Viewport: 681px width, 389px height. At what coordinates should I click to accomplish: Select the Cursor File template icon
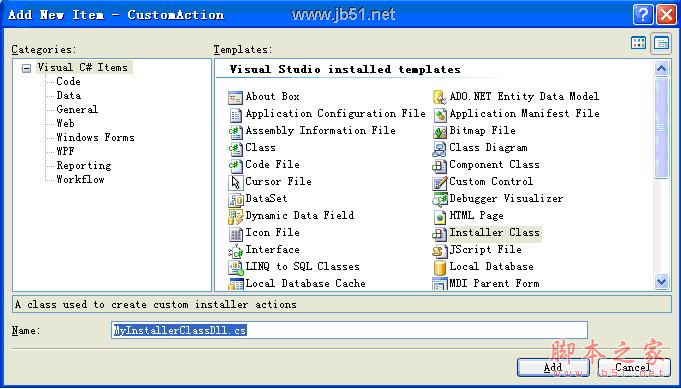coord(235,182)
